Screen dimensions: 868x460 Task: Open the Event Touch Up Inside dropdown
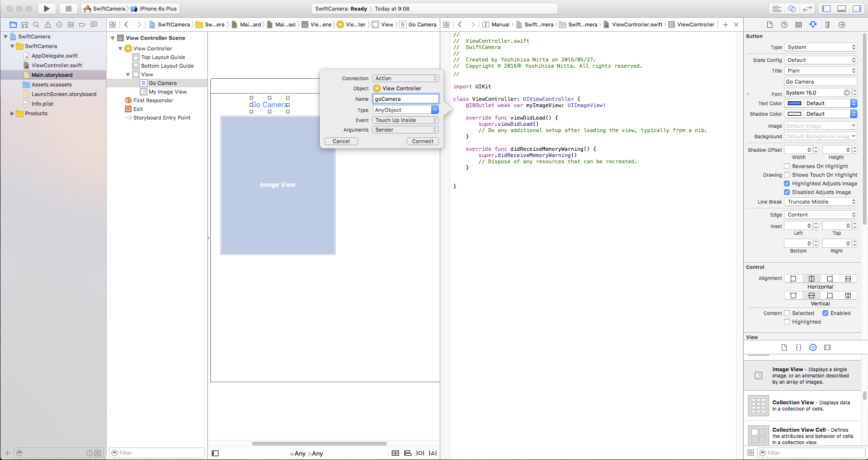(x=406, y=120)
